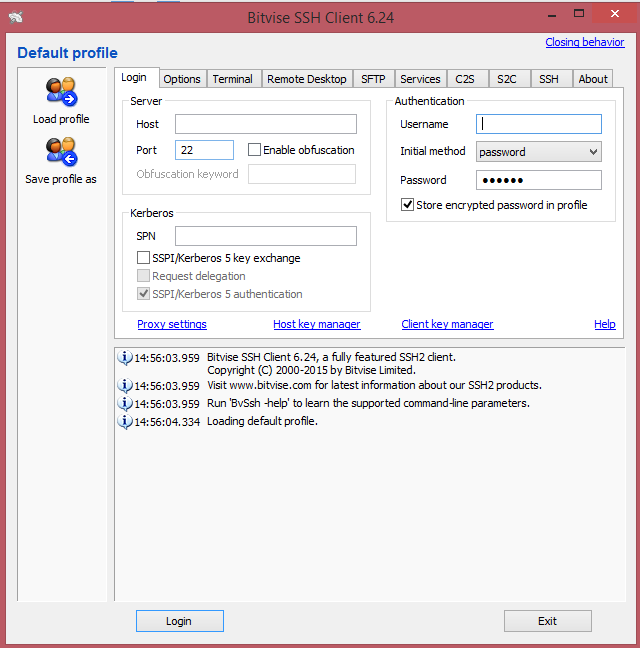640x648 pixels.
Task: Click the Host input field
Action: click(266, 124)
